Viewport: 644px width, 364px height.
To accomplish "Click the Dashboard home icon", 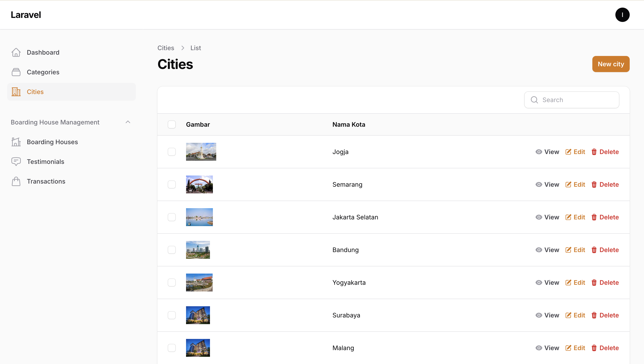I will 16,52.
